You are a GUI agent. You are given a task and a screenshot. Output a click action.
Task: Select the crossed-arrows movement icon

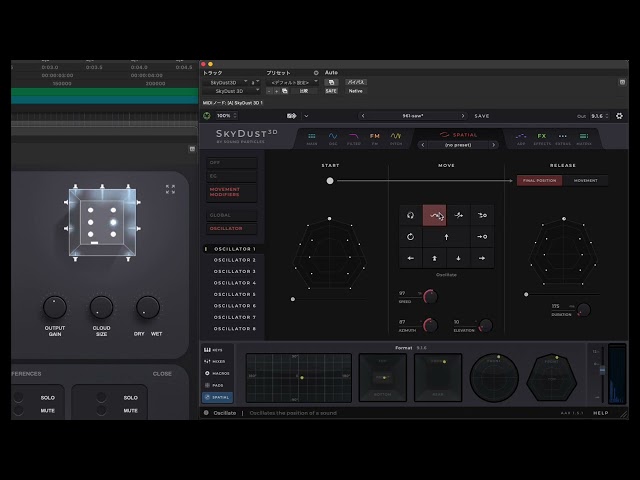pos(458,216)
